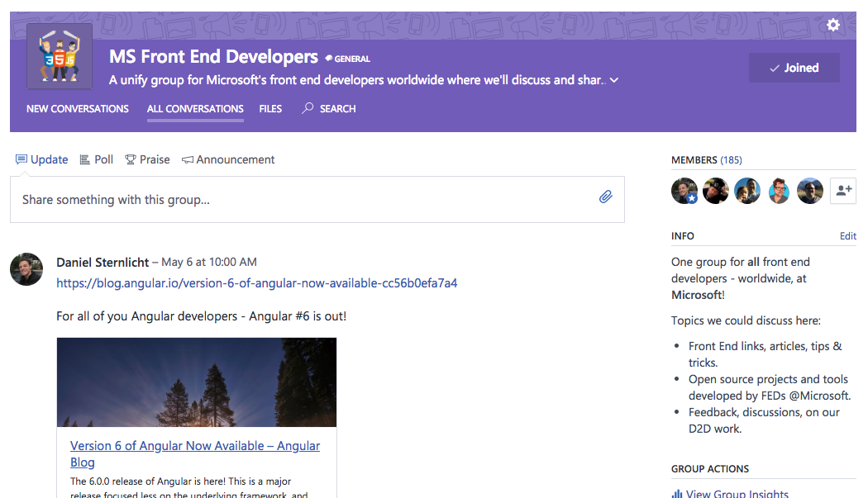Open the blog.angular.io URL link
Image resolution: width=868 pixels, height=498 pixels.
[257, 283]
